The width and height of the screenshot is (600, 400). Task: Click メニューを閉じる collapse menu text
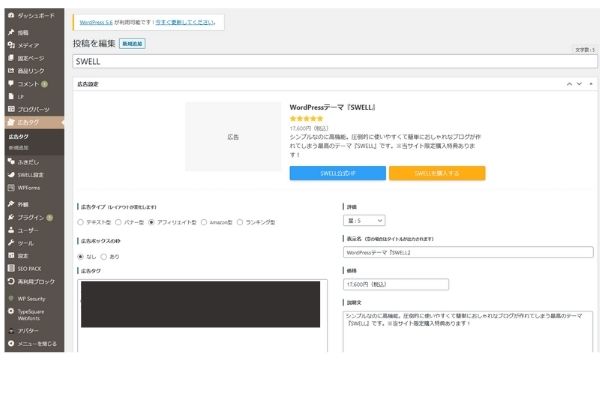click(x=37, y=344)
